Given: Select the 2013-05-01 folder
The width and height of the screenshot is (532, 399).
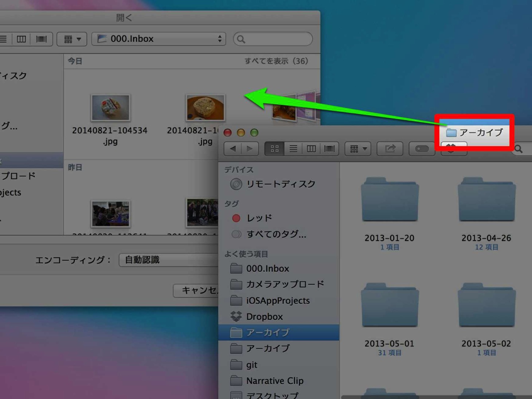Looking at the screenshot, I should [x=390, y=305].
